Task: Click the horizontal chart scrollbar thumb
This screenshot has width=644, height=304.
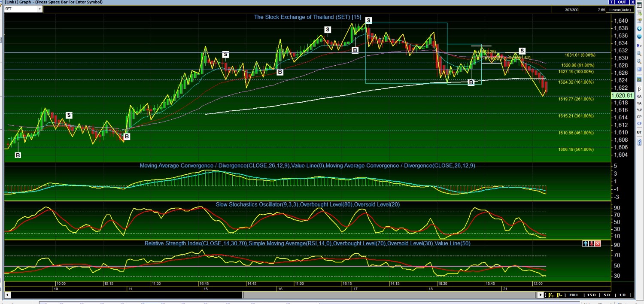Action: pyautogui.click(x=390, y=295)
